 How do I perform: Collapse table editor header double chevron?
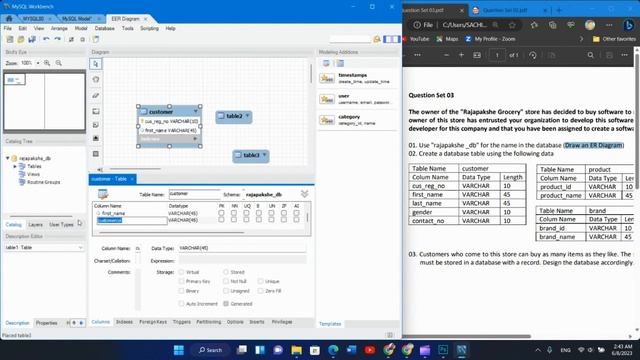[x=304, y=194]
